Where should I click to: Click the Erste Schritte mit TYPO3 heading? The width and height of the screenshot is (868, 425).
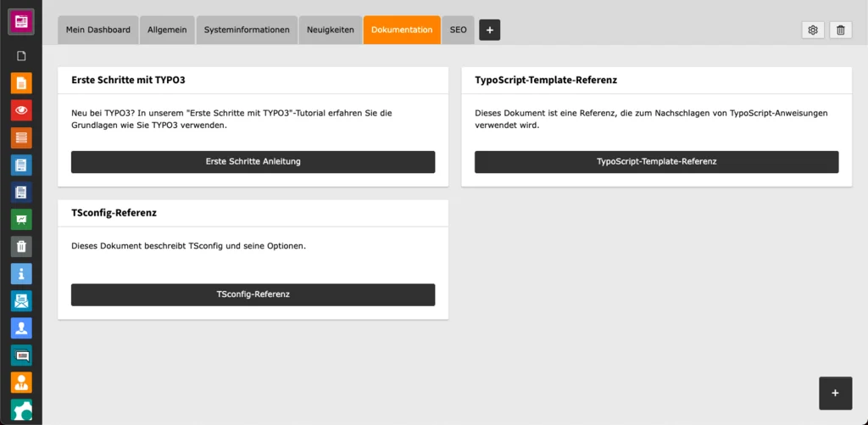pos(129,80)
